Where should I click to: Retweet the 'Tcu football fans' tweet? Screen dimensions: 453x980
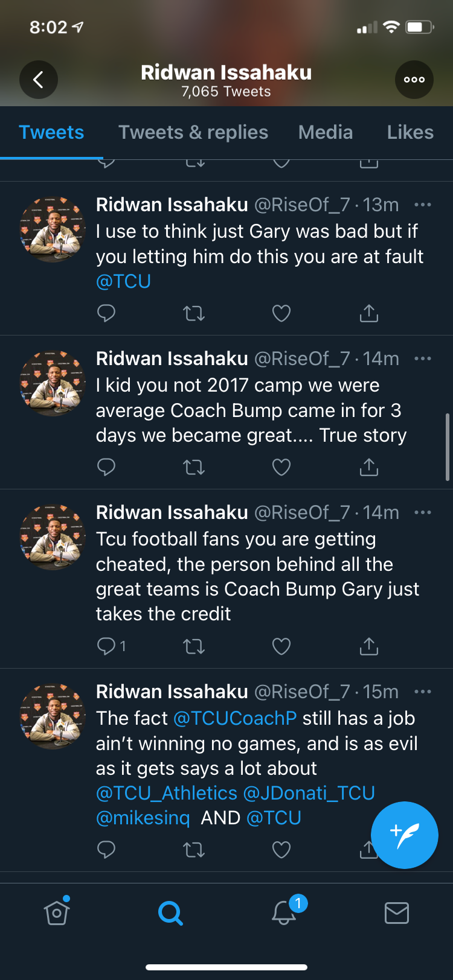194,647
